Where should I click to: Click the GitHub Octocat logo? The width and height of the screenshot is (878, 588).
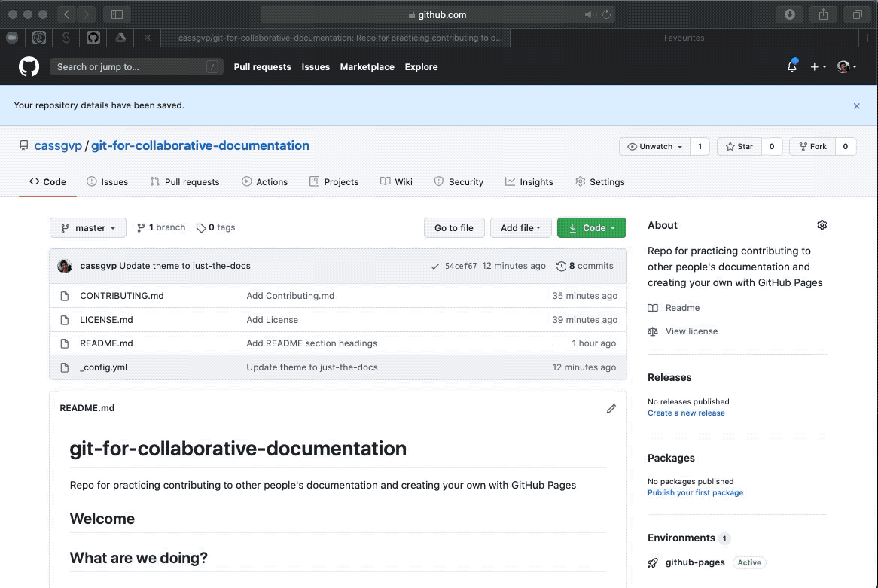29,67
